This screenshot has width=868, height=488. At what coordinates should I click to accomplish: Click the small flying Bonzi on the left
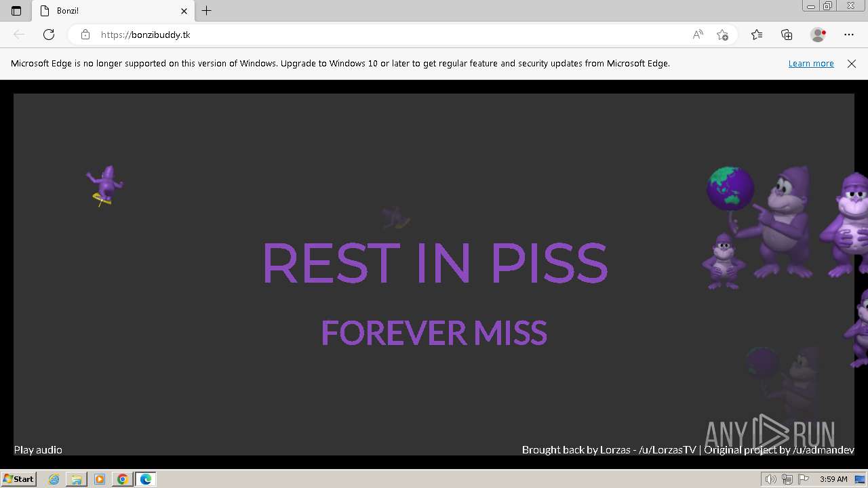click(104, 186)
